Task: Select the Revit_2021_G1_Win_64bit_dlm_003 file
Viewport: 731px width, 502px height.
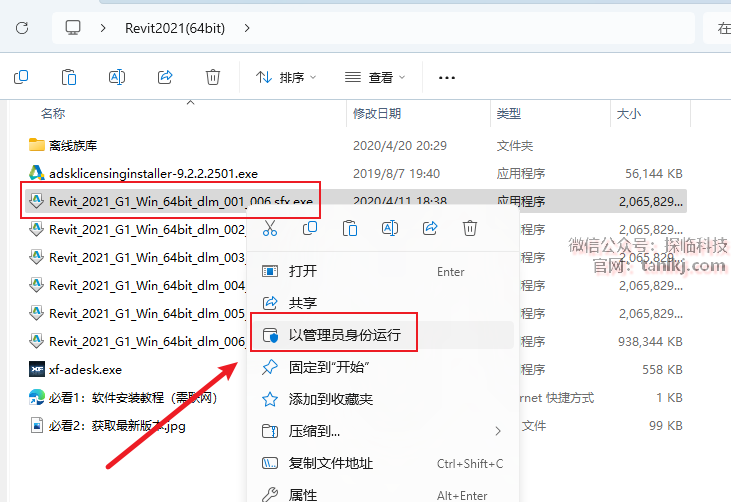Action: 147,257
